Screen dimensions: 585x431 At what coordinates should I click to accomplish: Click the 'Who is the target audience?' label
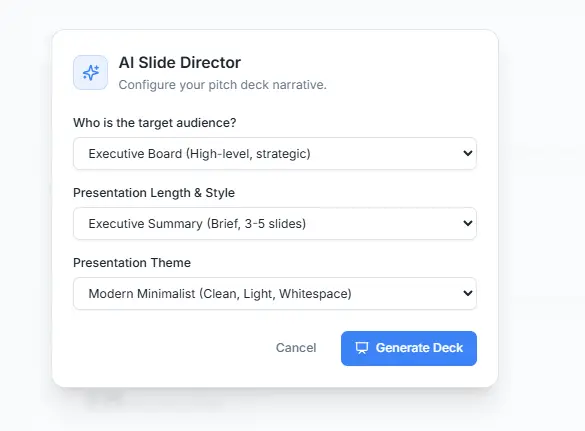pyautogui.click(x=154, y=123)
